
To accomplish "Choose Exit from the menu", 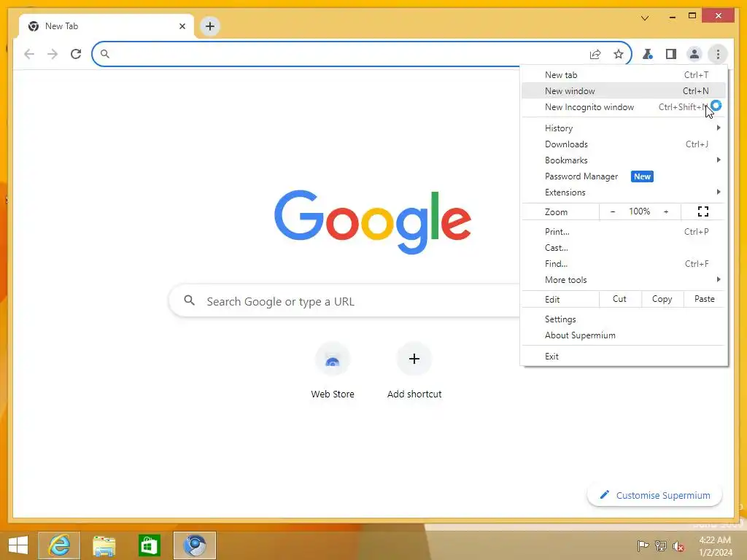I will (624, 357).
